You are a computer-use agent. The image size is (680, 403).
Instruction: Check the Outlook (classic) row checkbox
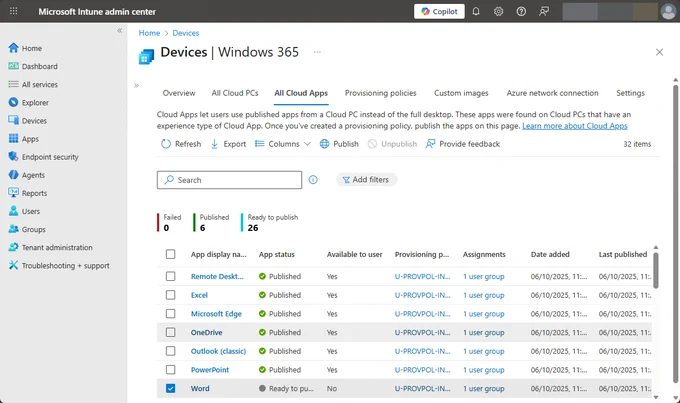(170, 351)
